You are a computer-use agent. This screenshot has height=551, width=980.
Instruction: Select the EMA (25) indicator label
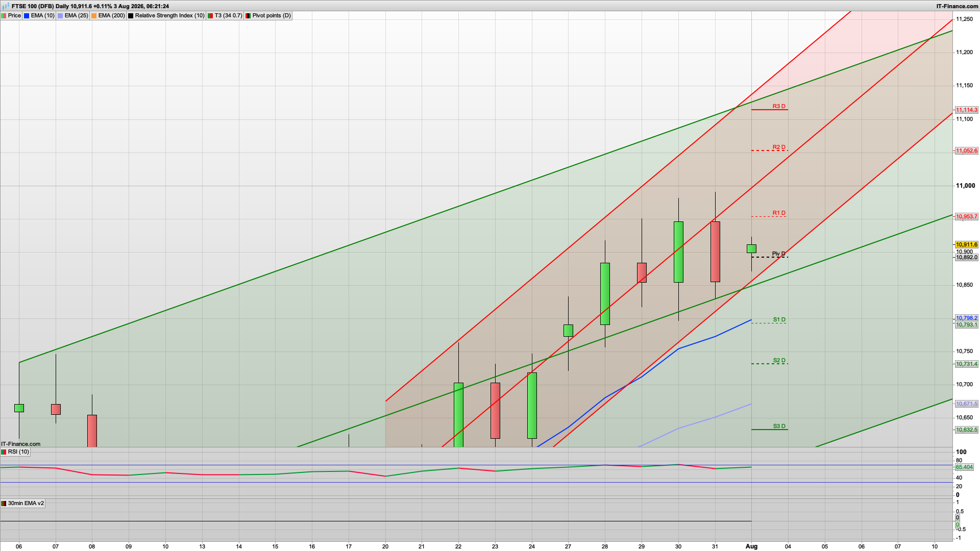click(76, 16)
